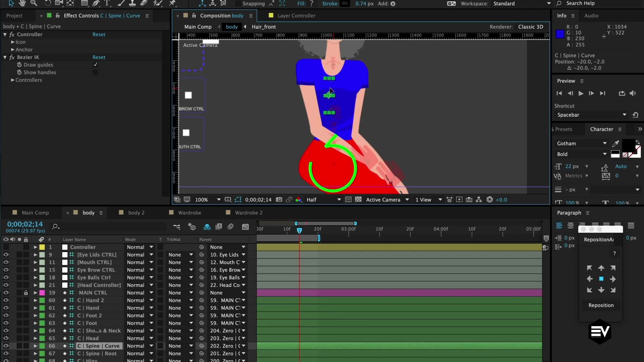
Task: Expand the Icon property group
Action: (13, 42)
